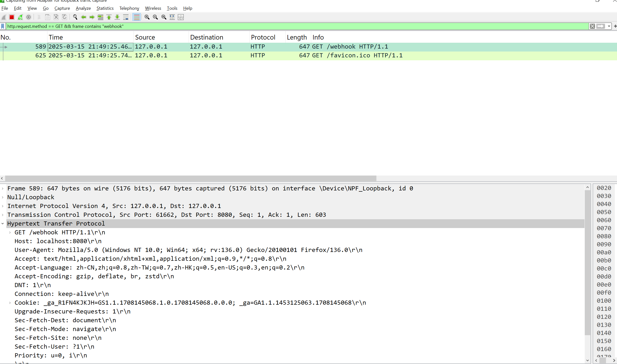Toggle auto-scroll during live capture
The height and width of the screenshot is (364, 617).
point(126,17)
